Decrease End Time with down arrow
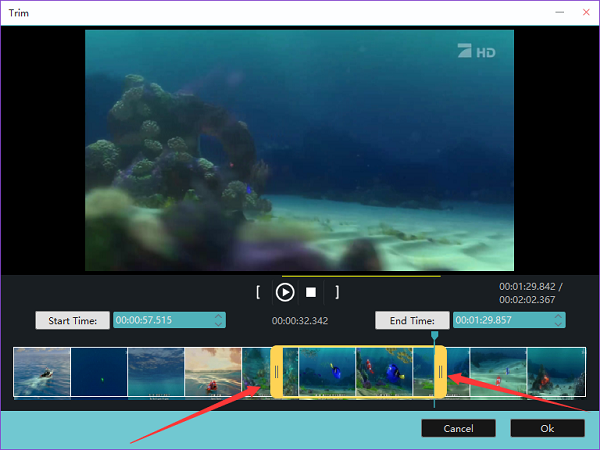Screen dimensions: 600x450 (x=558, y=324)
